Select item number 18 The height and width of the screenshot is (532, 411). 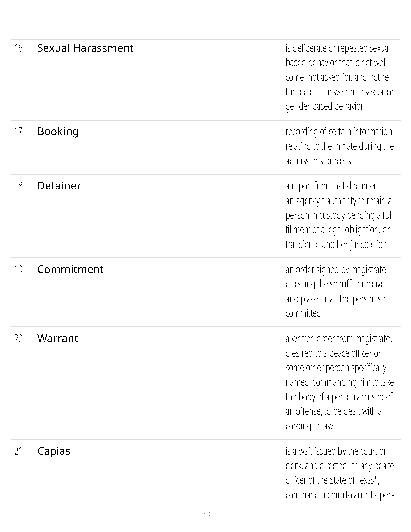click(19, 186)
